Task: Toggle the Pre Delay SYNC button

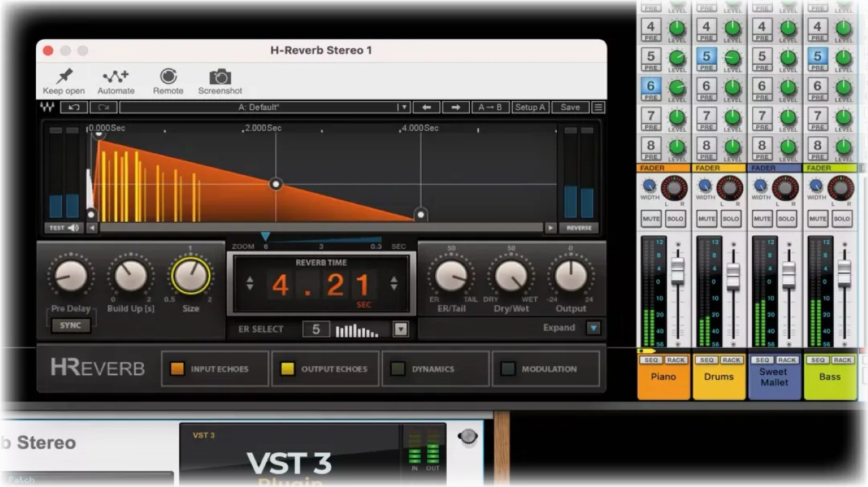Action: pyautogui.click(x=71, y=325)
